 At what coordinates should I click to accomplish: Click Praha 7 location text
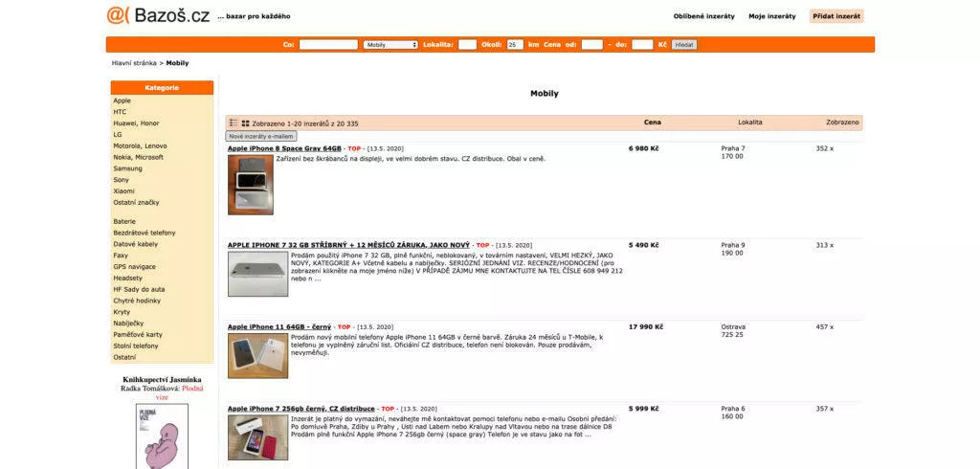click(x=733, y=148)
